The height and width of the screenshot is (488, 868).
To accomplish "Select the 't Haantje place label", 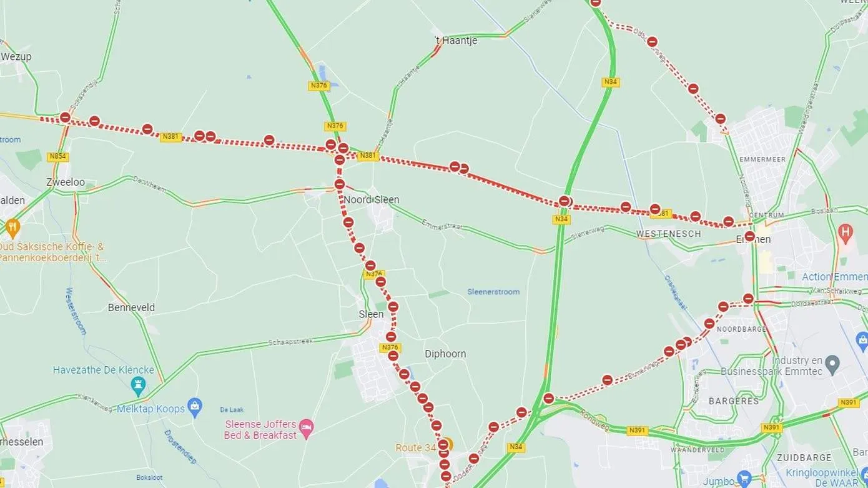I will pos(456,41).
